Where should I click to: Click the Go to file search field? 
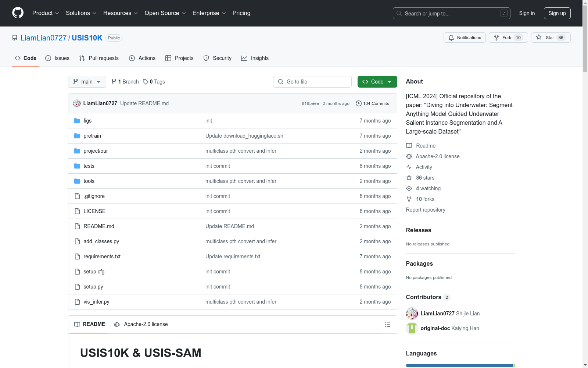pyautogui.click(x=312, y=82)
